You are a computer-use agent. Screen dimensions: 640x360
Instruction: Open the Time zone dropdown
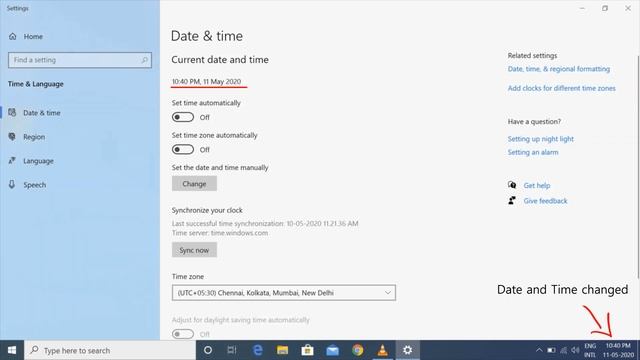tap(284, 293)
